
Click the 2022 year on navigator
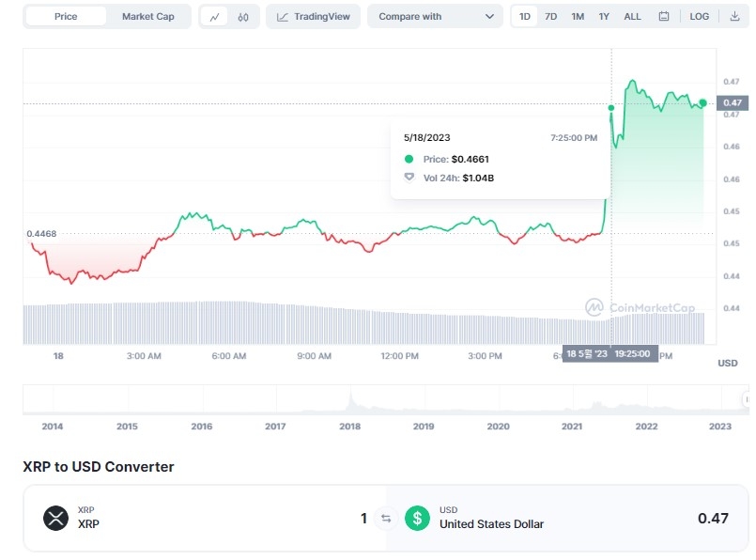pos(646,427)
